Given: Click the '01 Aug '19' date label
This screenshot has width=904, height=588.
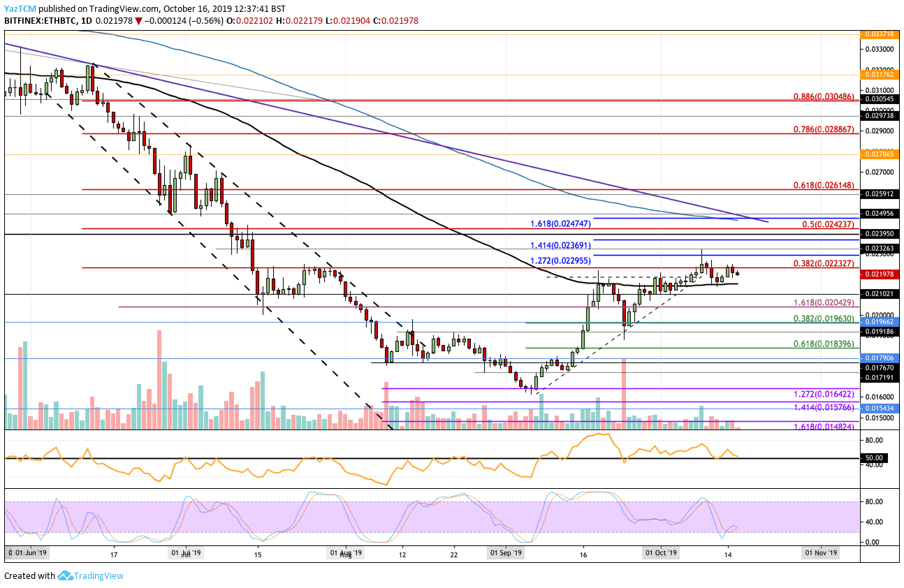Looking at the screenshot, I should (x=347, y=552).
